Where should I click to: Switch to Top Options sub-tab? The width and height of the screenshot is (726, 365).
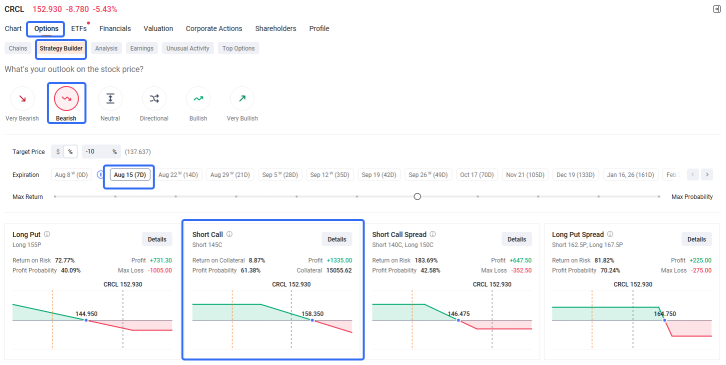pos(238,48)
